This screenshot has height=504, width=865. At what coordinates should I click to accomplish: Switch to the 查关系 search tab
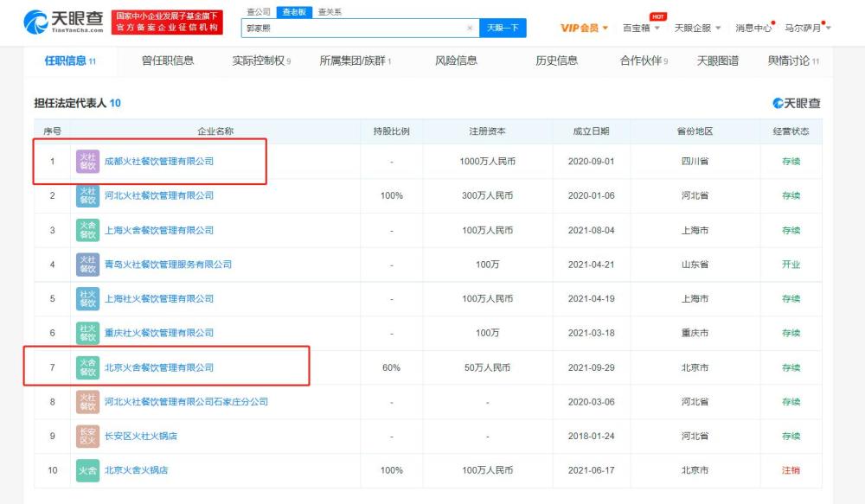[x=330, y=11]
